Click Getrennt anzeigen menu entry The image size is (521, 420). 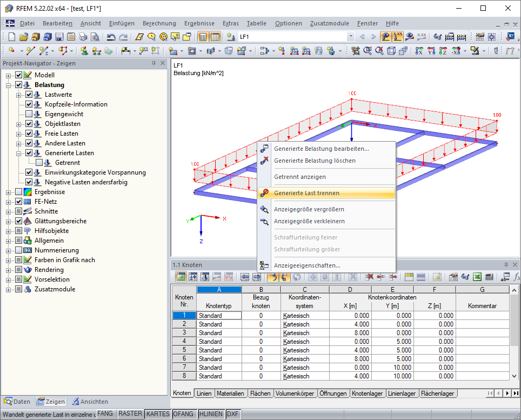326,177
